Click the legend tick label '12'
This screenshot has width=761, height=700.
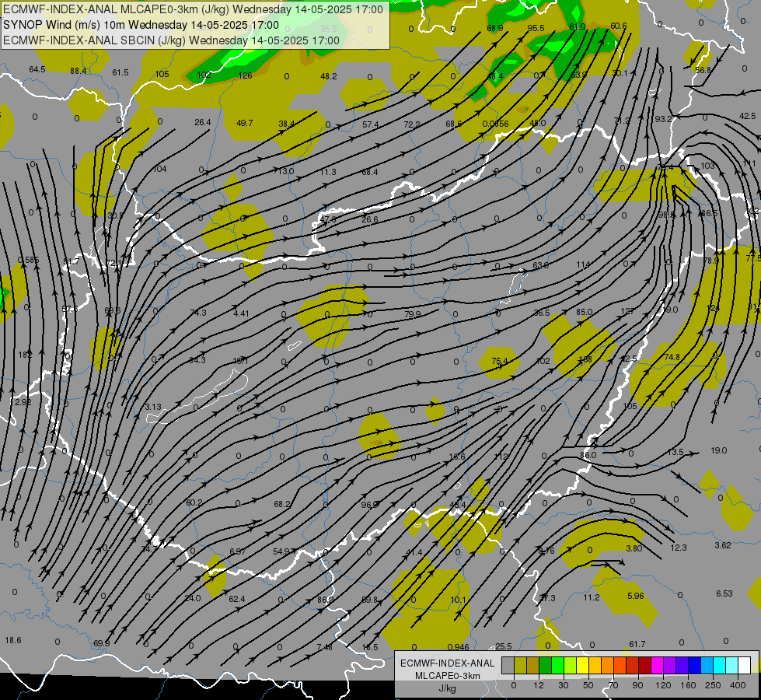point(538,685)
